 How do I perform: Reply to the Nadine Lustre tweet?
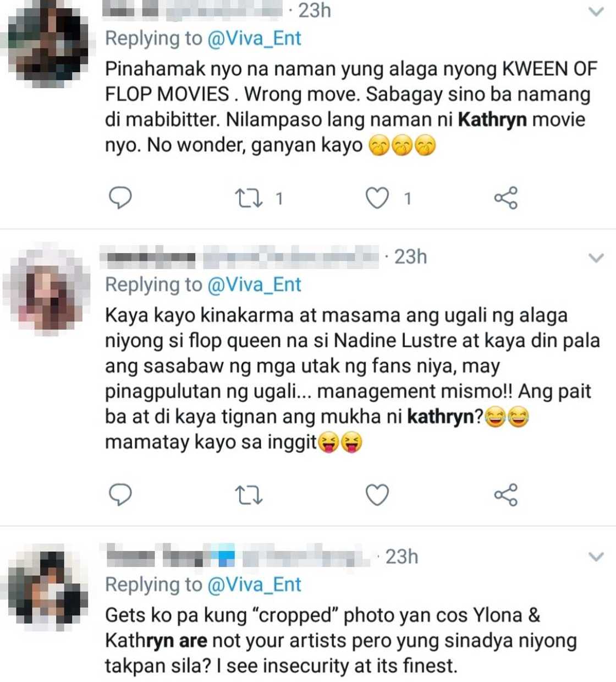tap(120, 495)
